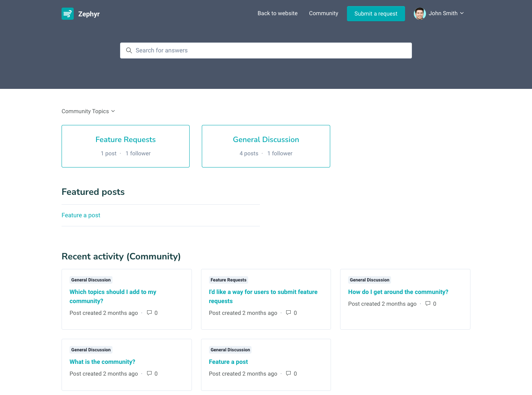
Task: Click John Smith's avatar picture
Action: [x=420, y=14]
